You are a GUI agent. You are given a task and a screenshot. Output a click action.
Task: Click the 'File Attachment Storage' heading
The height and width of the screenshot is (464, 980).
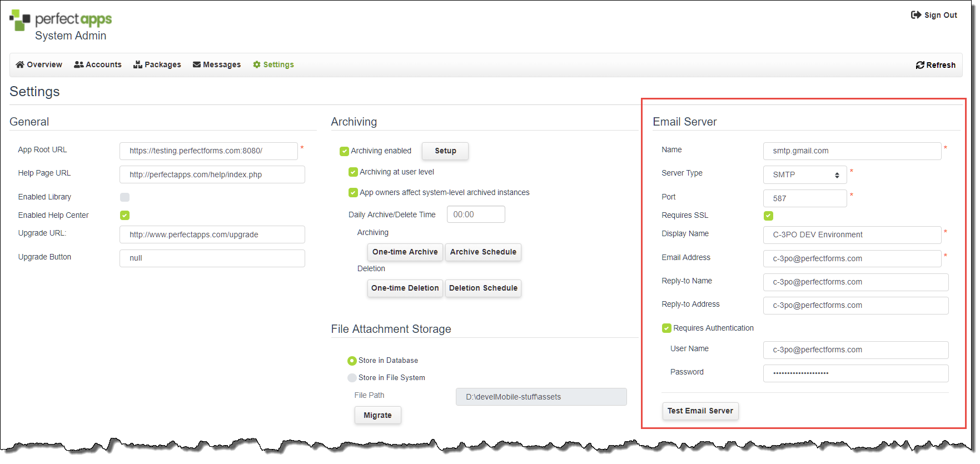coord(391,329)
